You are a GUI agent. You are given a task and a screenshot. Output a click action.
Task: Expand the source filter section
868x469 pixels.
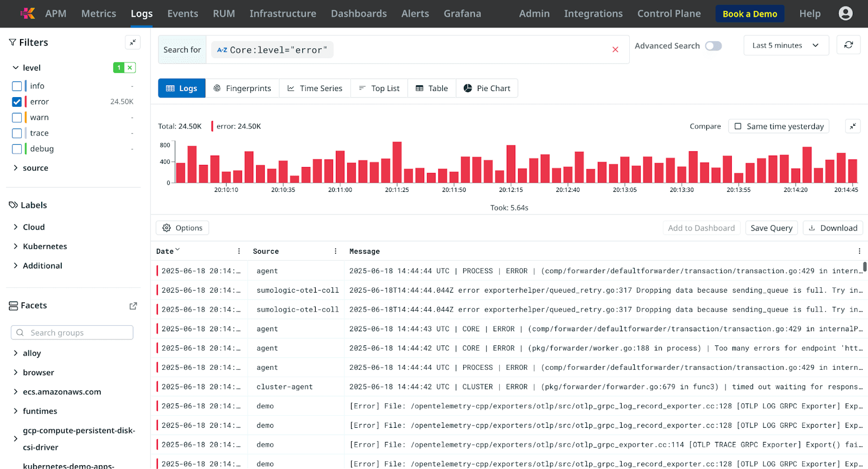coord(16,168)
